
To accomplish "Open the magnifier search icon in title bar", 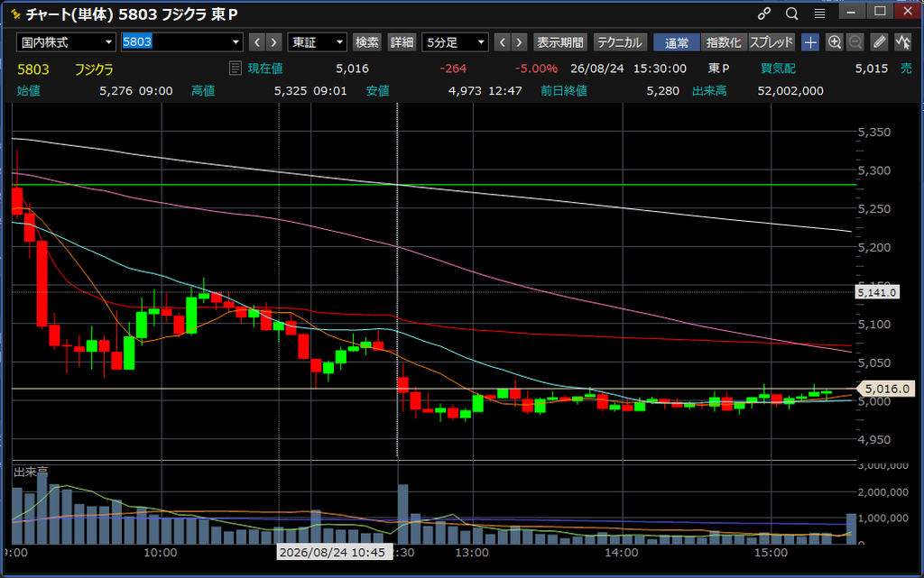I will (x=791, y=14).
